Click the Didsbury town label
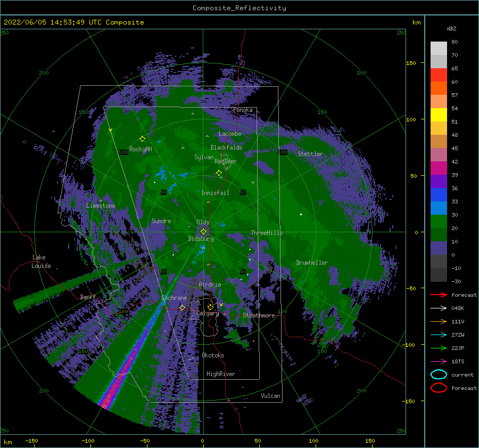Screen dimensions: 479x448 pyautogui.click(x=201, y=239)
